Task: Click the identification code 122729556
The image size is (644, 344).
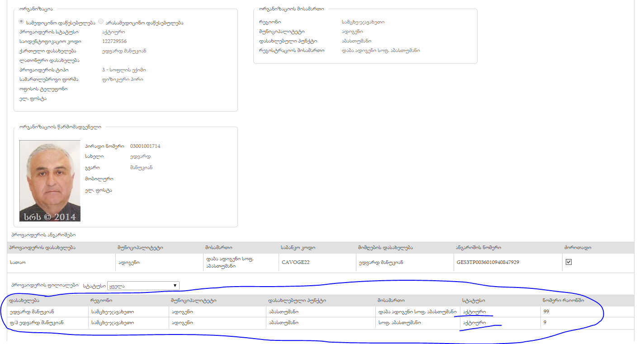Action: coord(114,41)
